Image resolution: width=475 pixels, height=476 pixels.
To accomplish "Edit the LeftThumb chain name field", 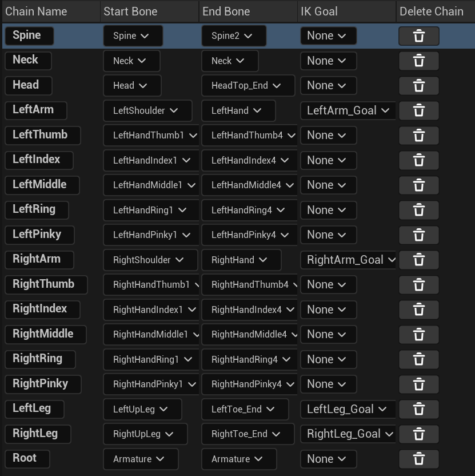I will pyautogui.click(x=43, y=136).
